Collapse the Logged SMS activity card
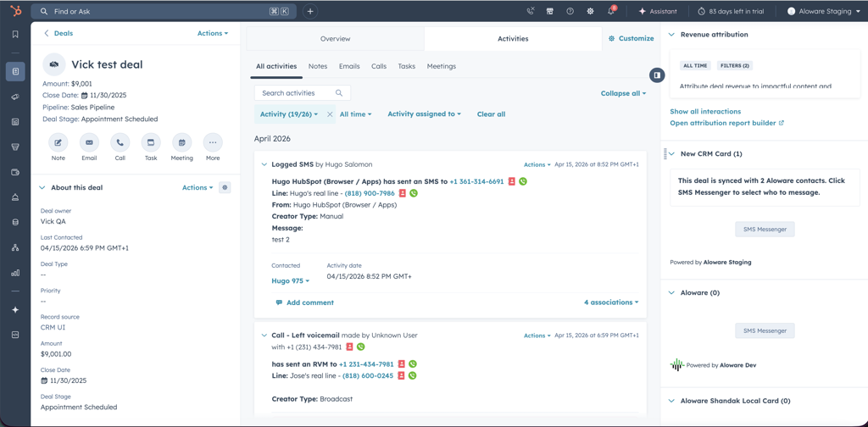This screenshot has height=427, width=868. point(264,164)
